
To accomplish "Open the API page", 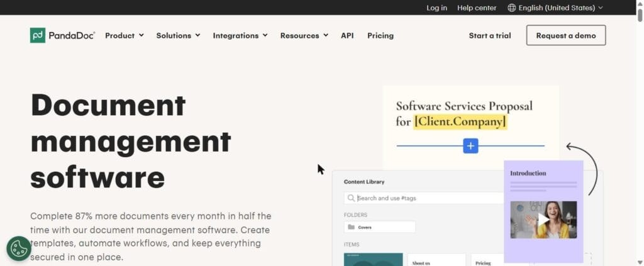I will pos(347,36).
